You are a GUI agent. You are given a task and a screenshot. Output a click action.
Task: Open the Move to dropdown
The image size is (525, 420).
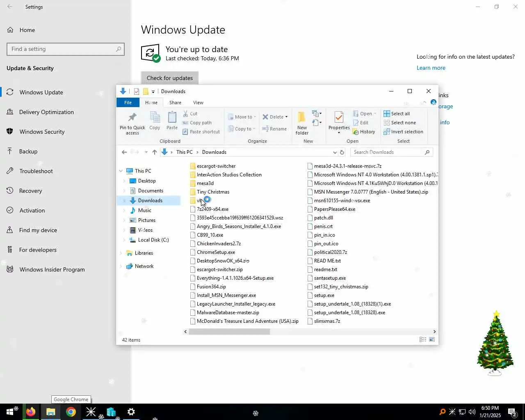point(242,117)
